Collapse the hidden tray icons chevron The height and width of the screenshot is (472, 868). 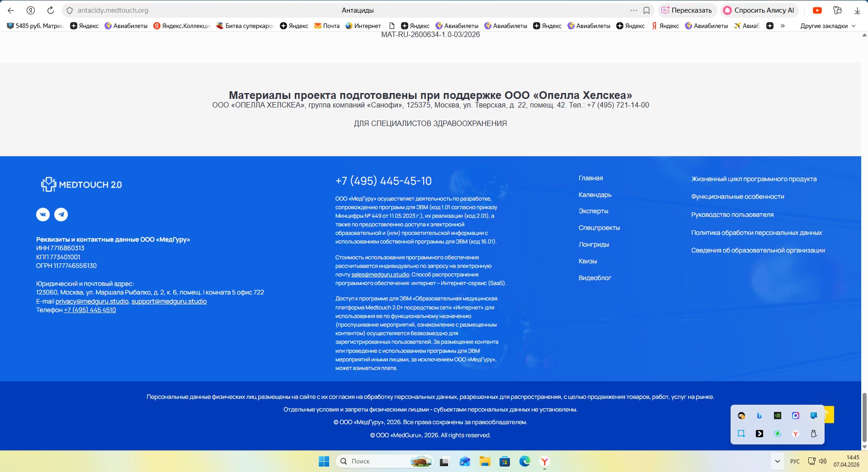pos(778,461)
